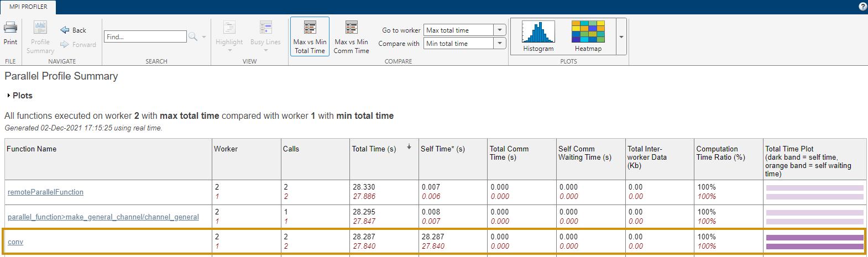
Task: Click the Print icon
Action: pyautogui.click(x=11, y=28)
